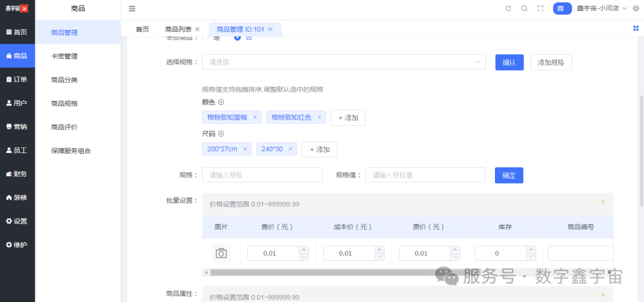Select 卡密管理 submenu item

pos(78,56)
